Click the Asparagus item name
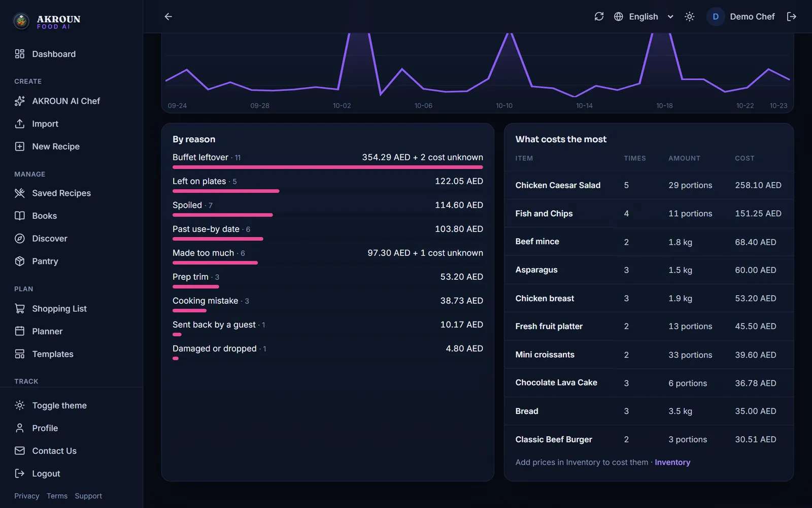Image resolution: width=812 pixels, height=508 pixels. [536, 270]
